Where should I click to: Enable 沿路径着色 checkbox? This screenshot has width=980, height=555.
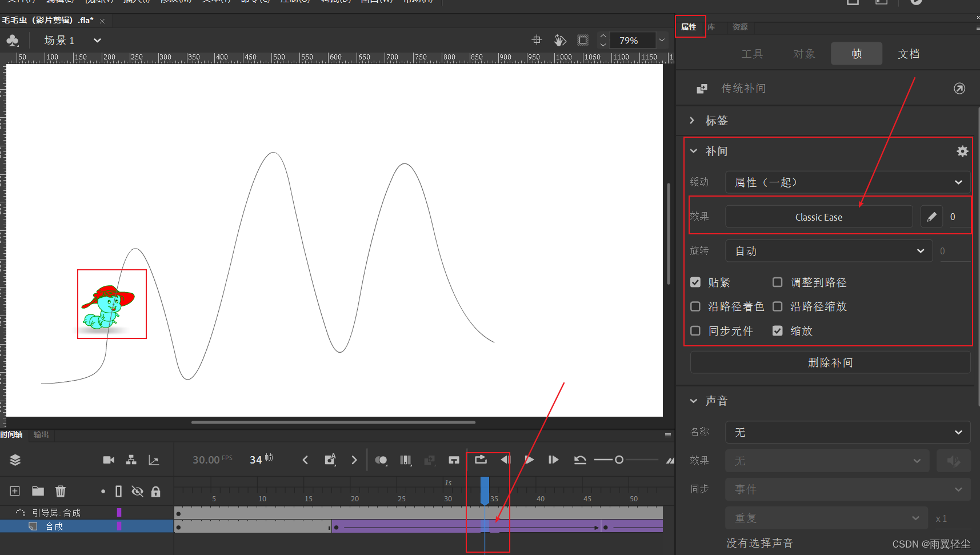(x=695, y=306)
